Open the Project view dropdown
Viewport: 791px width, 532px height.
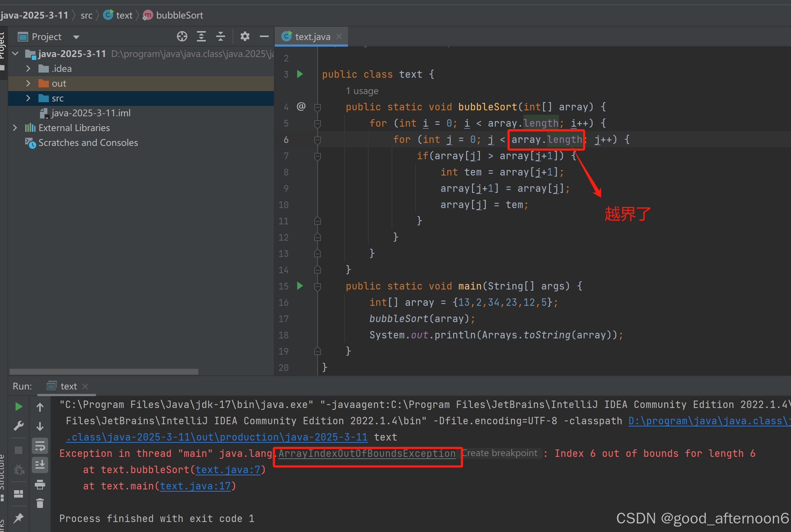76,36
